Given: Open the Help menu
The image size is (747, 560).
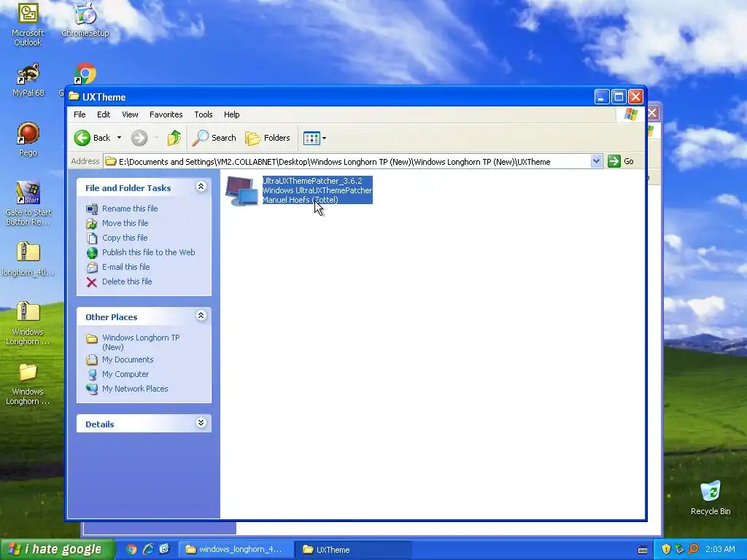Looking at the screenshot, I should (231, 114).
